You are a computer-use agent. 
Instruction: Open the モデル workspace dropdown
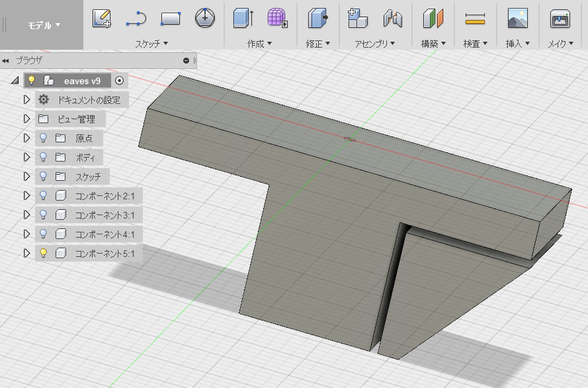click(x=44, y=25)
